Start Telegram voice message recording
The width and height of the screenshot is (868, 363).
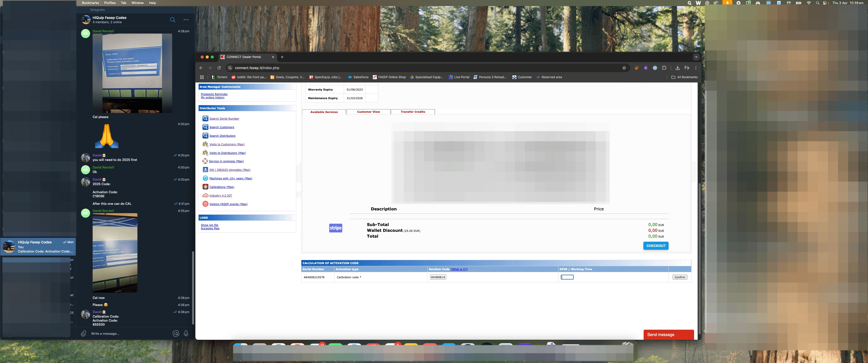[186, 333]
